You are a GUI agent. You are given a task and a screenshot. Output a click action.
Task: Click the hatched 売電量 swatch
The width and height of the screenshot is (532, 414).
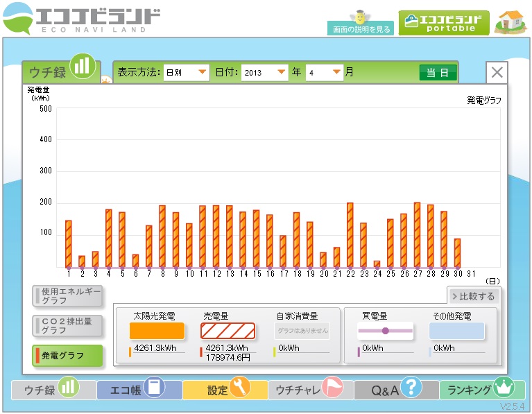tap(228, 331)
